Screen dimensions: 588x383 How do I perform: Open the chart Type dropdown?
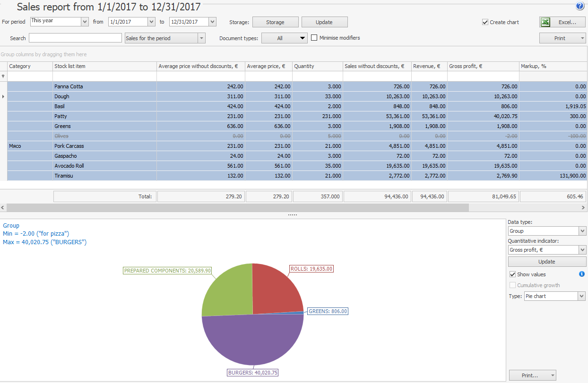(x=581, y=296)
